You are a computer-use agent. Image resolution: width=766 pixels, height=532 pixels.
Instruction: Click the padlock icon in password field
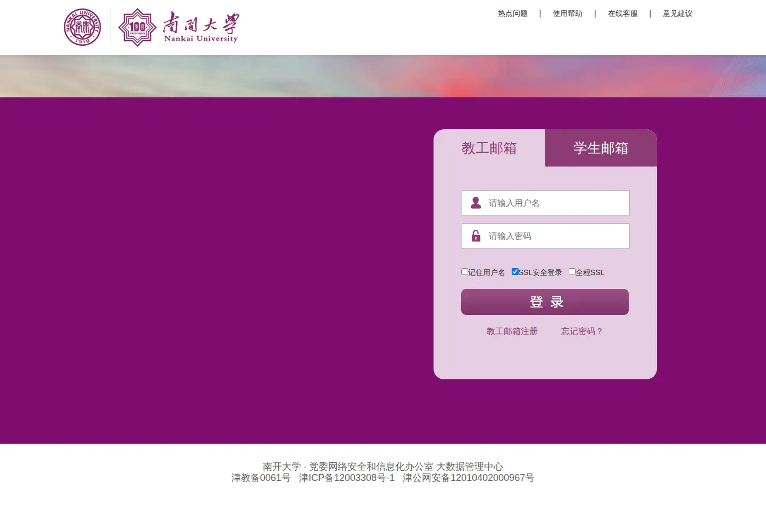click(476, 236)
